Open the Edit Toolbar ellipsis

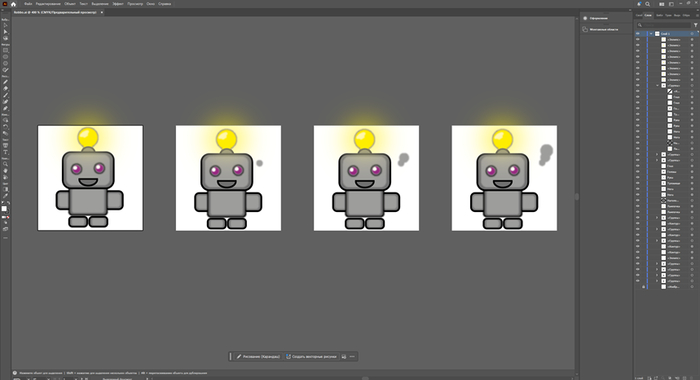coord(5,238)
